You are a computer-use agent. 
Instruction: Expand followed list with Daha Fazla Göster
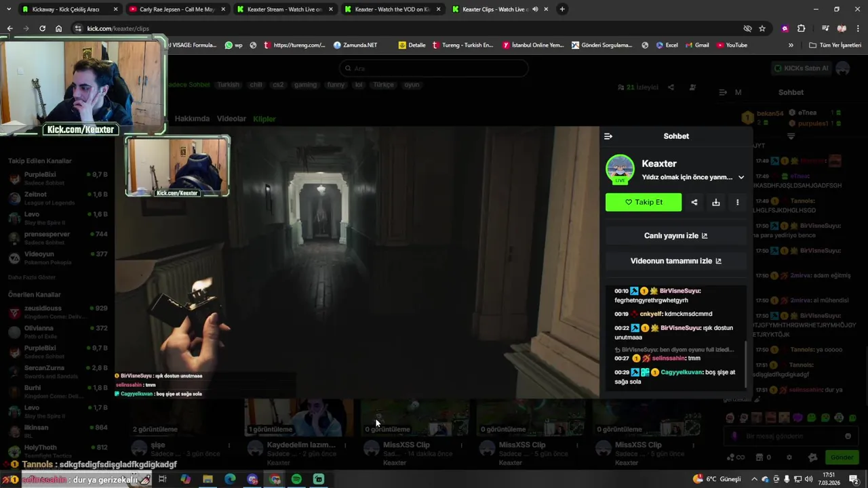[32, 277]
